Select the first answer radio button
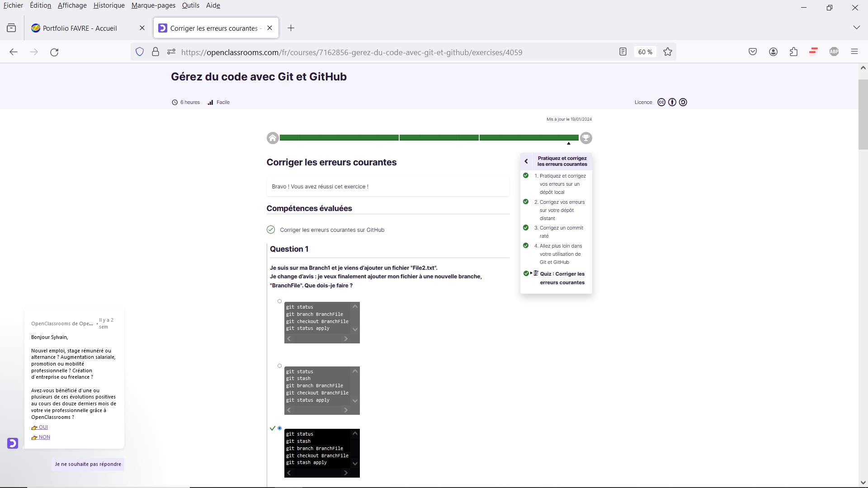The width and height of the screenshot is (868, 488). point(279,301)
